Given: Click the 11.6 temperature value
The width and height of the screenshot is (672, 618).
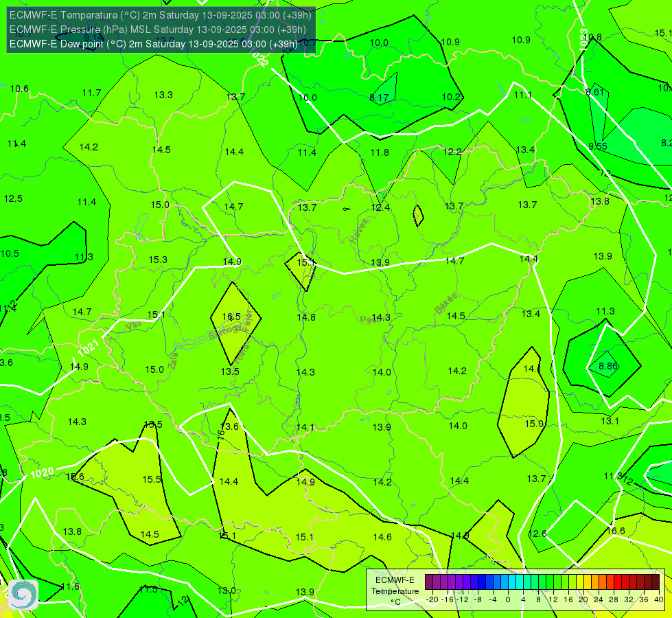Looking at the screenshot, I should [x=70, y=586].
